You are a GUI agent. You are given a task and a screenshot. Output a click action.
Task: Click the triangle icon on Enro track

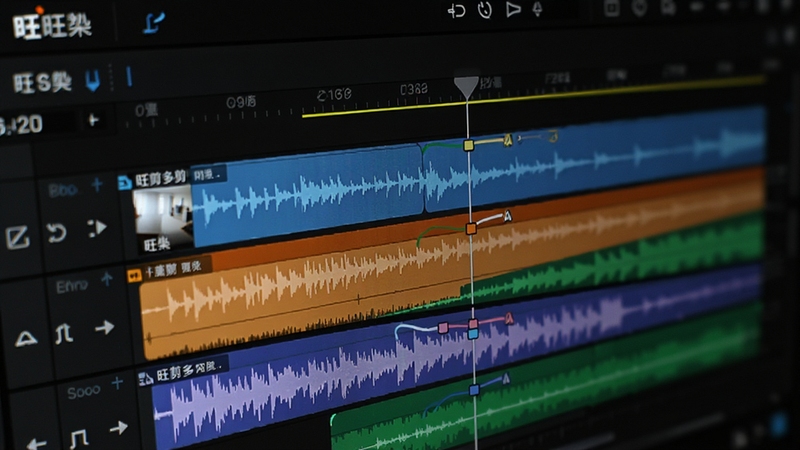(x=26, y=338)
